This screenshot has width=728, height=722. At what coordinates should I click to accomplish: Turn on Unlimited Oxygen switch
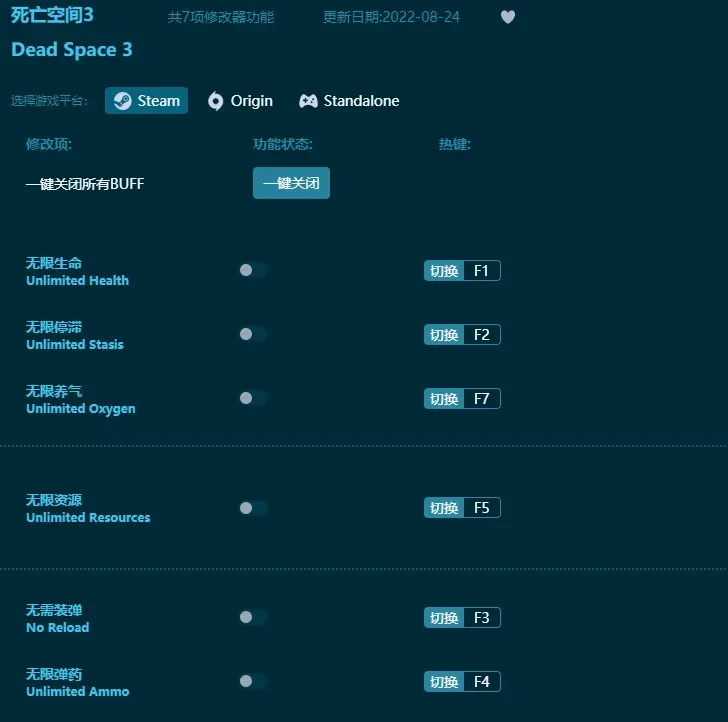[254, 398]
